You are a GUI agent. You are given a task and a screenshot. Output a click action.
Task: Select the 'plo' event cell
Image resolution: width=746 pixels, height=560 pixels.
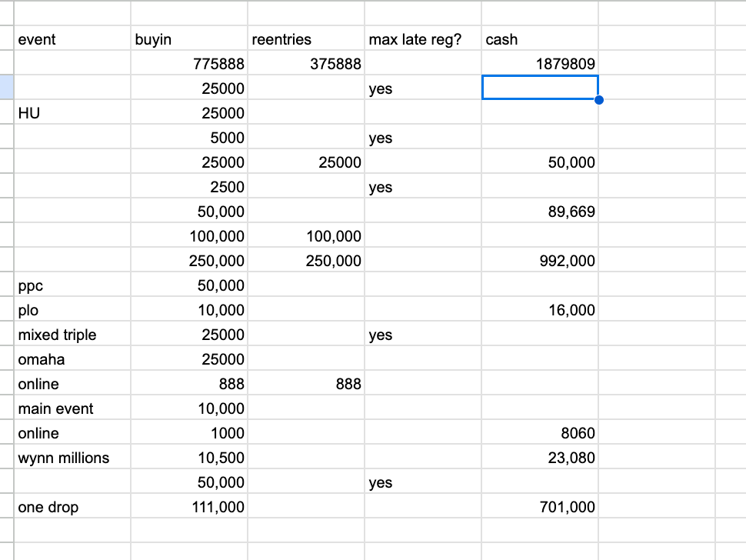coord(72,309)
